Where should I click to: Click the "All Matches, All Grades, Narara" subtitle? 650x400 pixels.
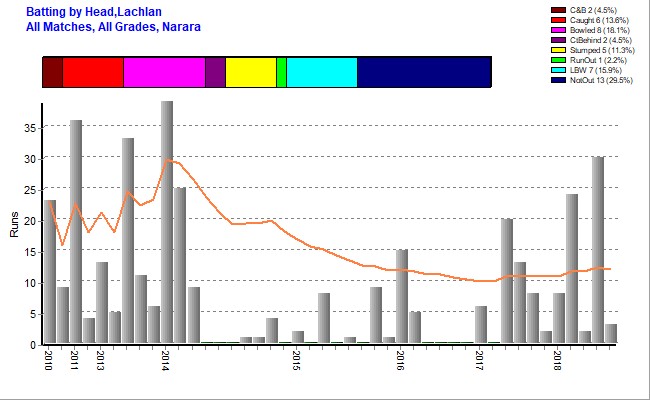click(114, 26)
